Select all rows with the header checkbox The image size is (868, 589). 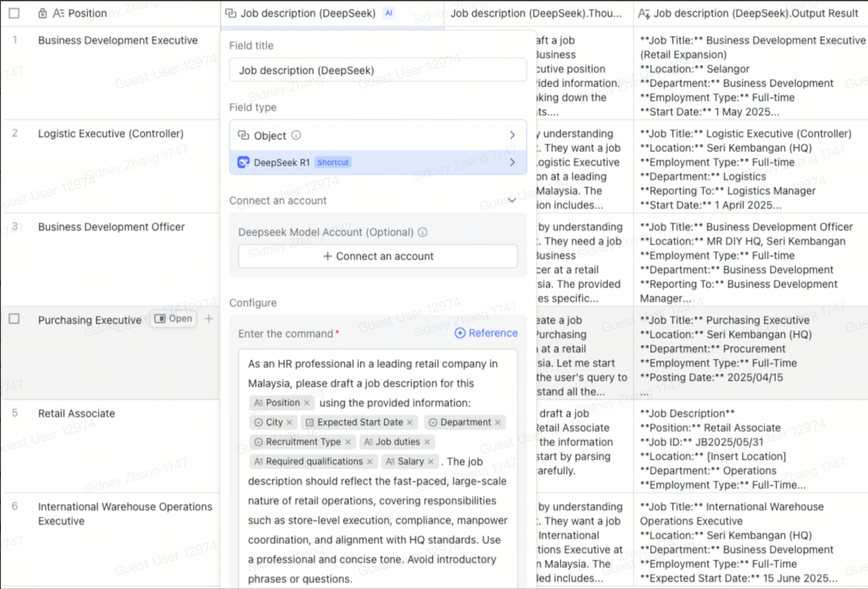coord(14,13)
